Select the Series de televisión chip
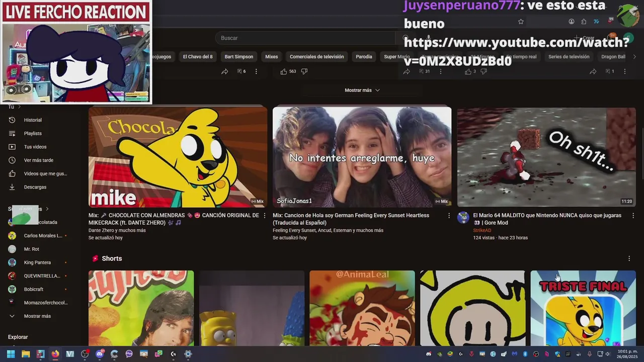 [x=569, y=57]
